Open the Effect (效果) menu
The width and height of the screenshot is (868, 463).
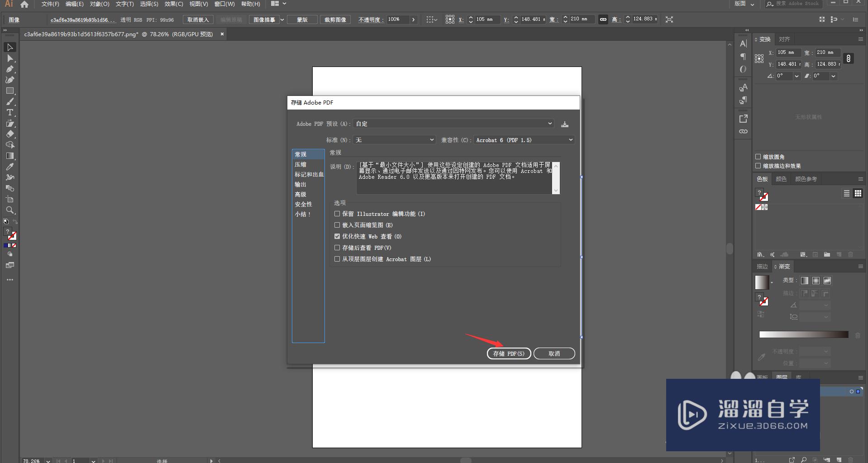click(x=174, y=4)
